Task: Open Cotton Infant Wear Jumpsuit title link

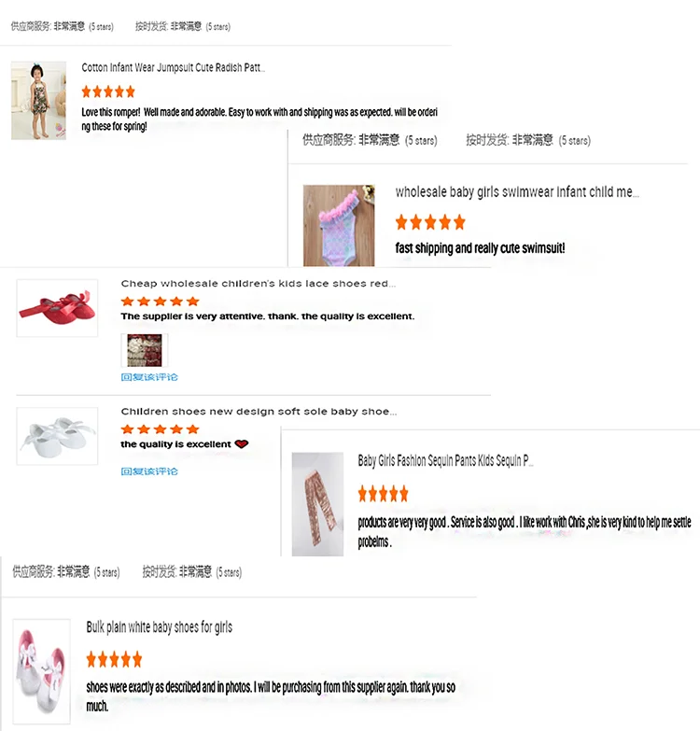Action: (174, 67)
